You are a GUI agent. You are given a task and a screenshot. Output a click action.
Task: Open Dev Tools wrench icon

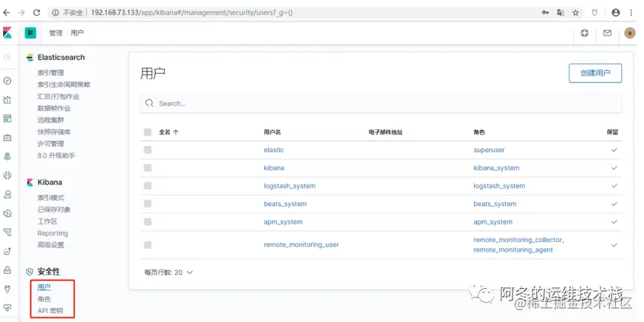point(7,289)
